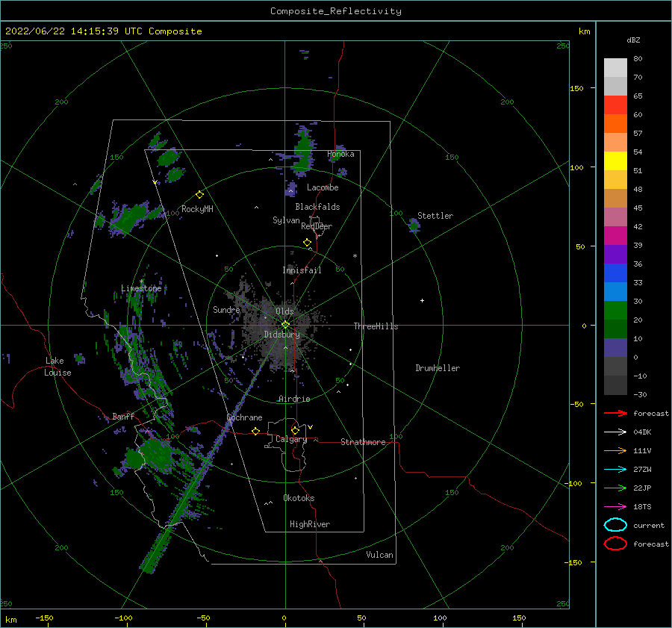Image resolution: width=672 pixels, height=628 pixels.
Task: Click the green storm cell west of Stettler label
Action: 414,225
